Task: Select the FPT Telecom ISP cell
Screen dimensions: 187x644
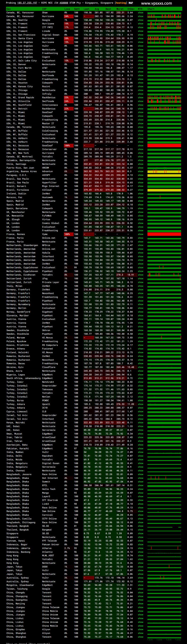Action: tap(50, 541)
